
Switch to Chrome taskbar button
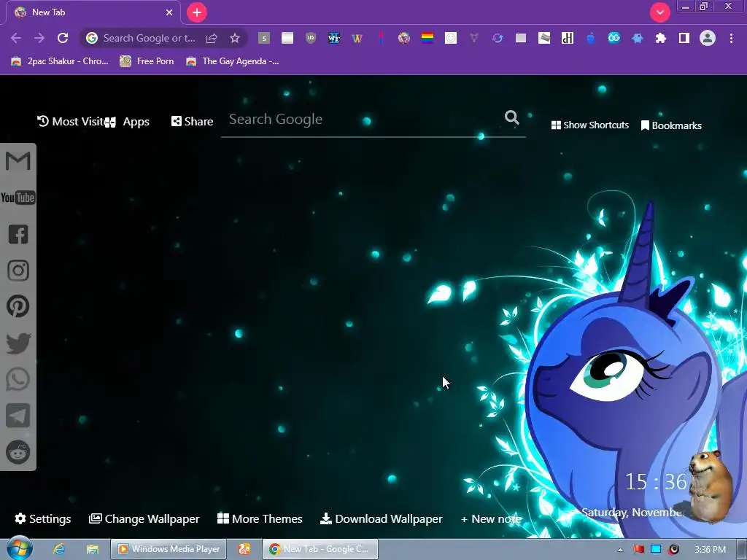point(320,549)
